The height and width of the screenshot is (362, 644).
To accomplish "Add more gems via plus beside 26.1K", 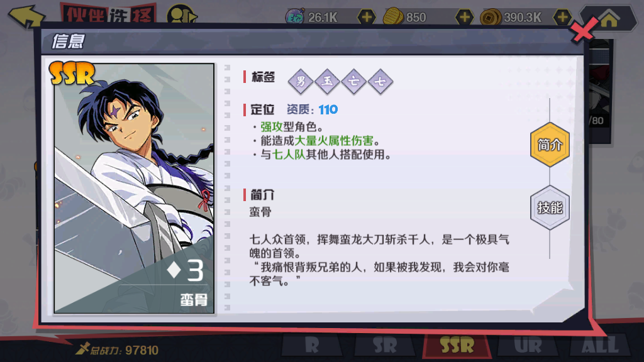I will click(367, 17).
